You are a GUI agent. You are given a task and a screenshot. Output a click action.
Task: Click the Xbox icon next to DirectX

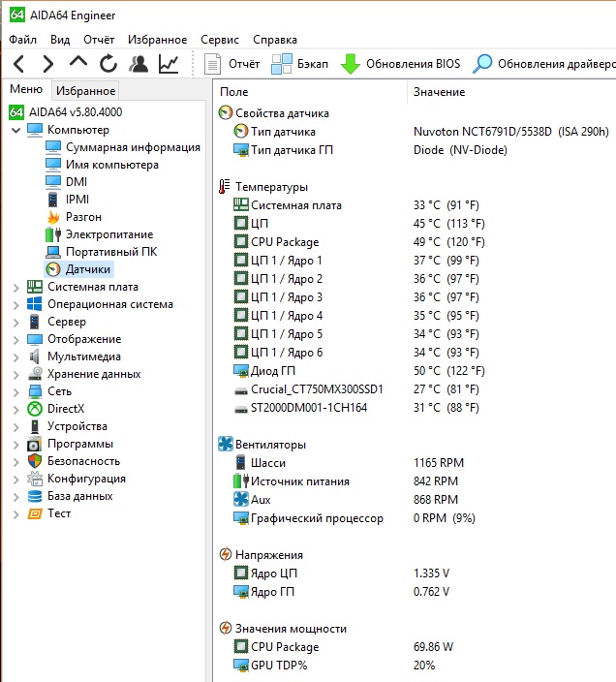coord(35,409)
